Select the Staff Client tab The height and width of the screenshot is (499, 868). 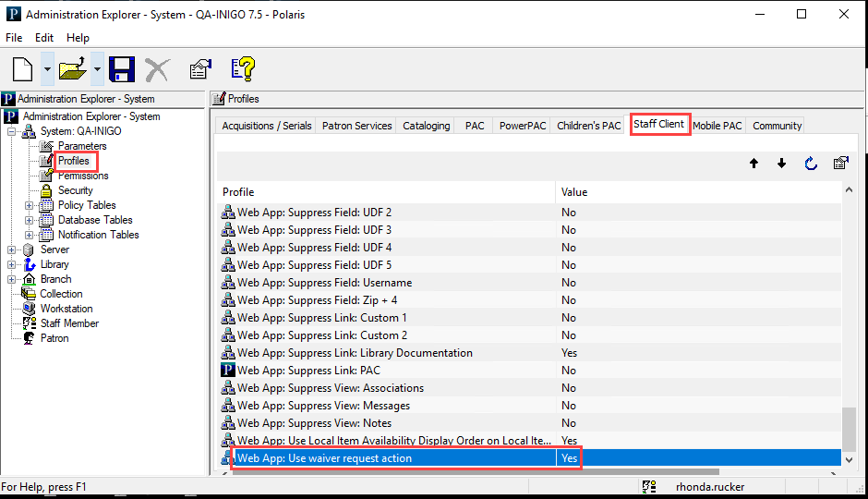click(658, 124)
